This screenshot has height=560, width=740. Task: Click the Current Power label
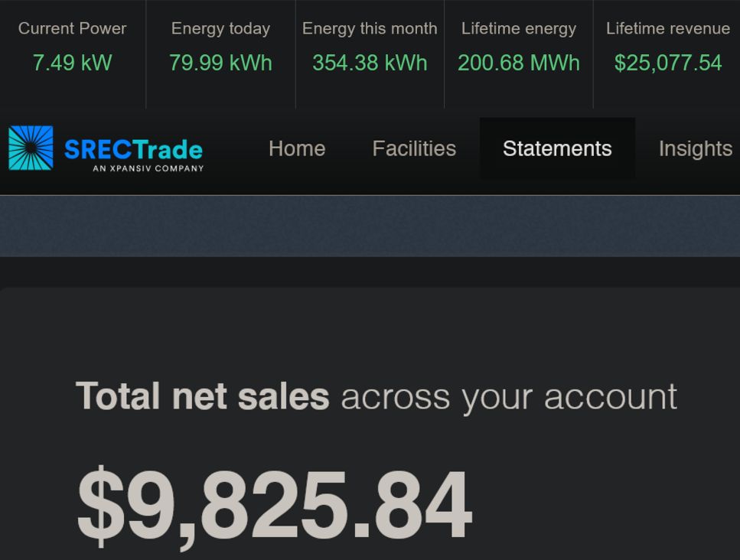[72, 28]
